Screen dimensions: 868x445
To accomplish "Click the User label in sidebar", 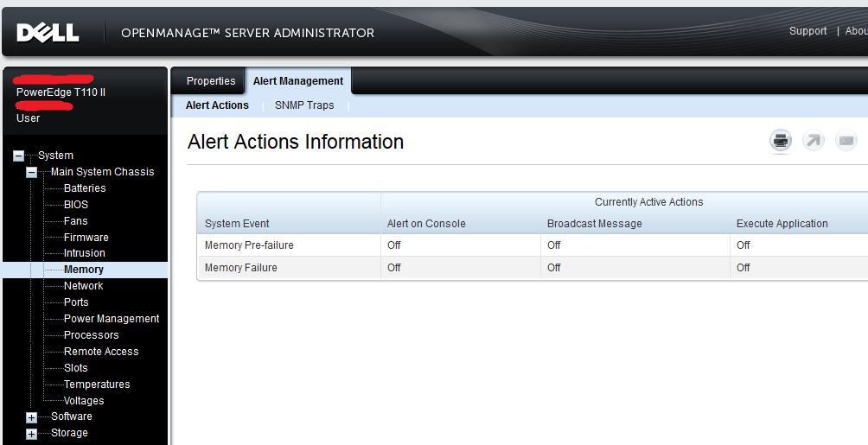I will click(29, 118).
